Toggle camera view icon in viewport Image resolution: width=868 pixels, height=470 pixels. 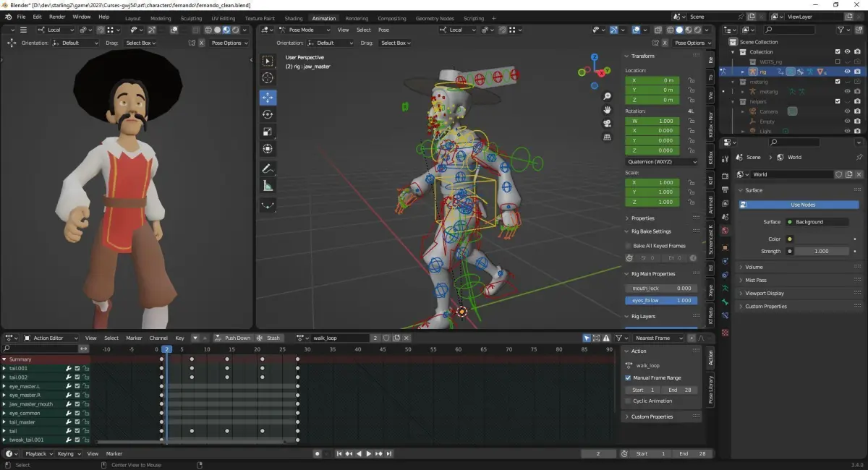[x=608, y=123]
